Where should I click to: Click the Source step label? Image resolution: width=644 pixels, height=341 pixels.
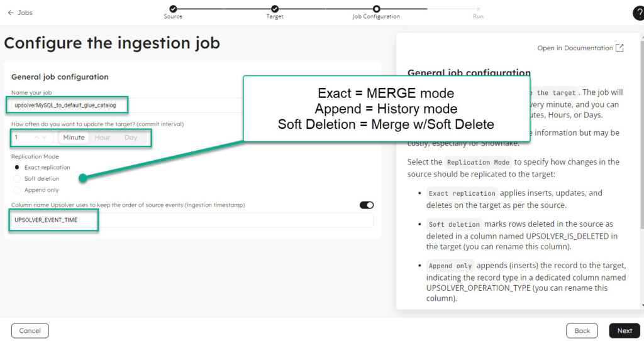(173, 16)
